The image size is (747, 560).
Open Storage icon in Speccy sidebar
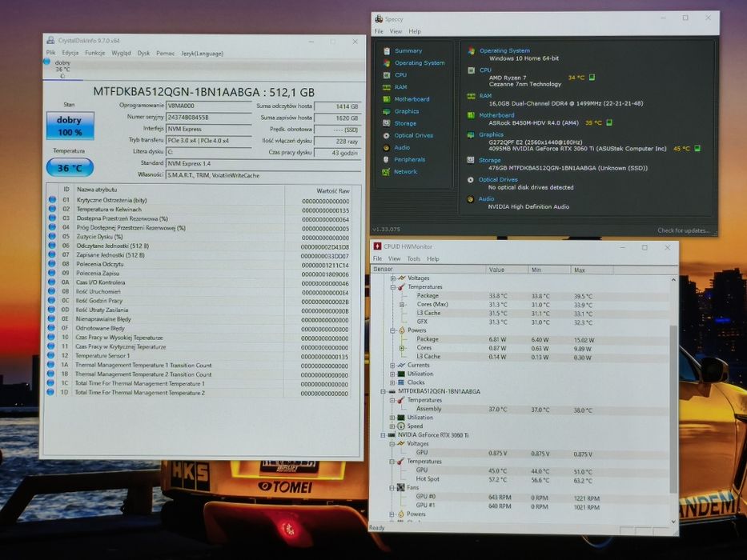387,123
